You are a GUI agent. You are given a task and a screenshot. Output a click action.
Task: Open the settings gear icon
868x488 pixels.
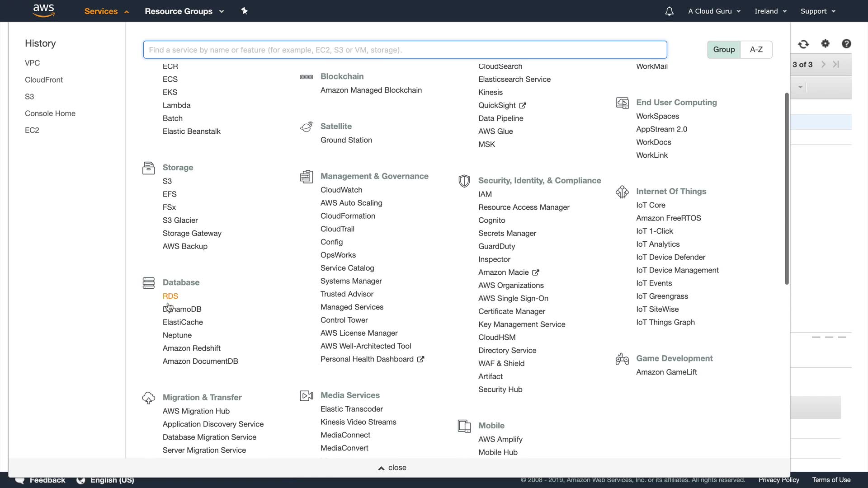(826, 43)
